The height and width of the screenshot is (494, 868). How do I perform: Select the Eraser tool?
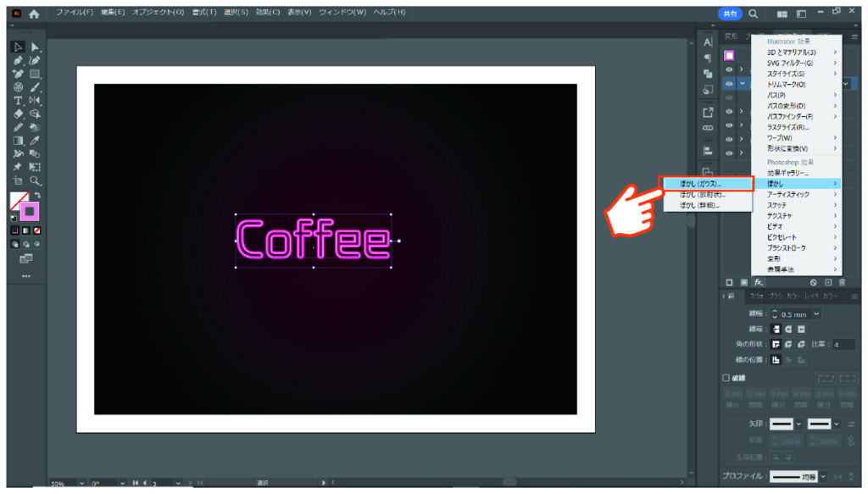point(18,114)
